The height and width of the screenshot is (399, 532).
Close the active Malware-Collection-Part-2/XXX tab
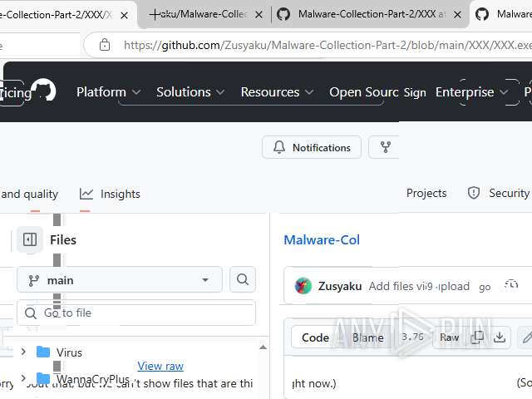tap(457, 15)
